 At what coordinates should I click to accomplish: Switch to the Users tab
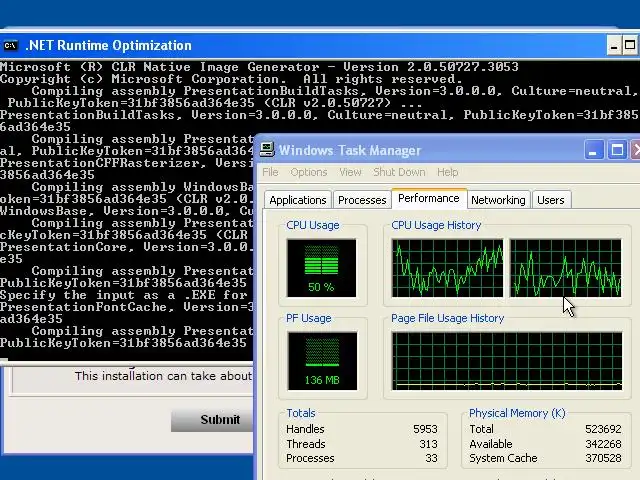tap(551, 200)
